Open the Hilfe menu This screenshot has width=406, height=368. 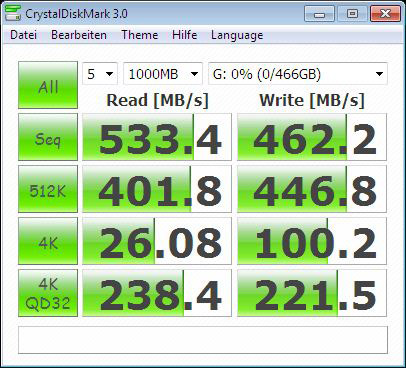point(184,35)
